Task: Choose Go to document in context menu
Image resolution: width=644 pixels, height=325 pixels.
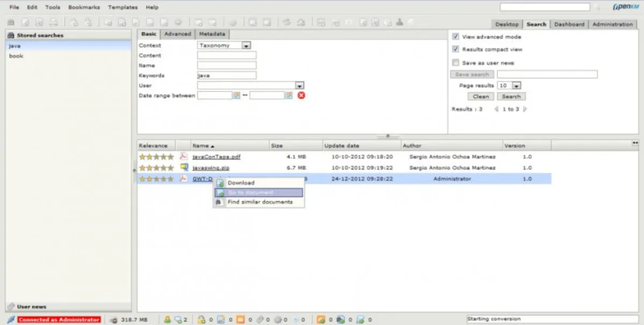Action: tap(259, 193)
